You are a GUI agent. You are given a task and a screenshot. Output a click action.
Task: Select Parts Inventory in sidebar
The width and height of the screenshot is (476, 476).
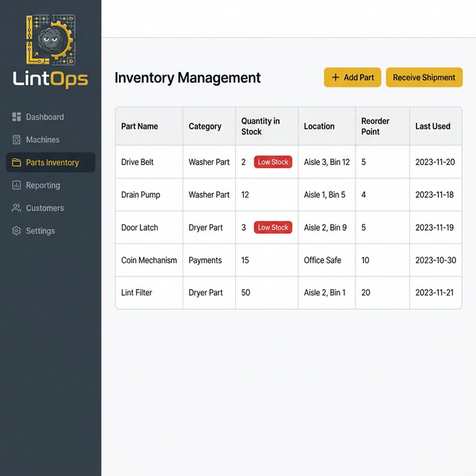(51, 162)
